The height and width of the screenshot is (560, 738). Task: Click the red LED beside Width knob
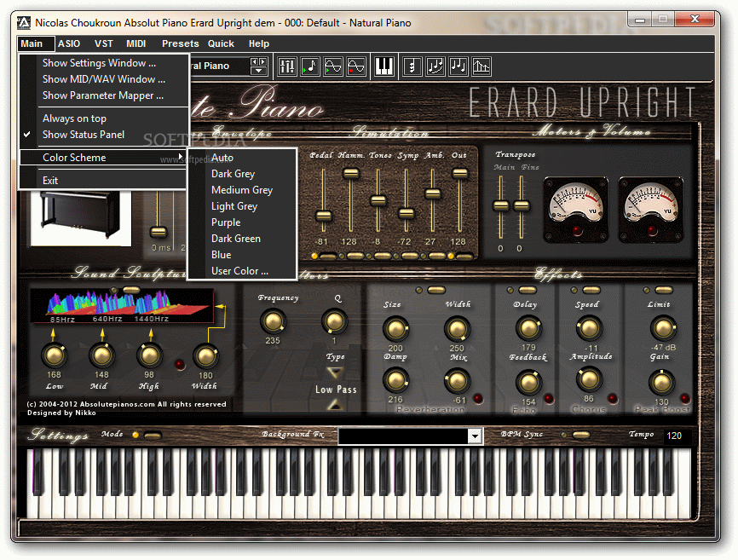tap(180, 364)
